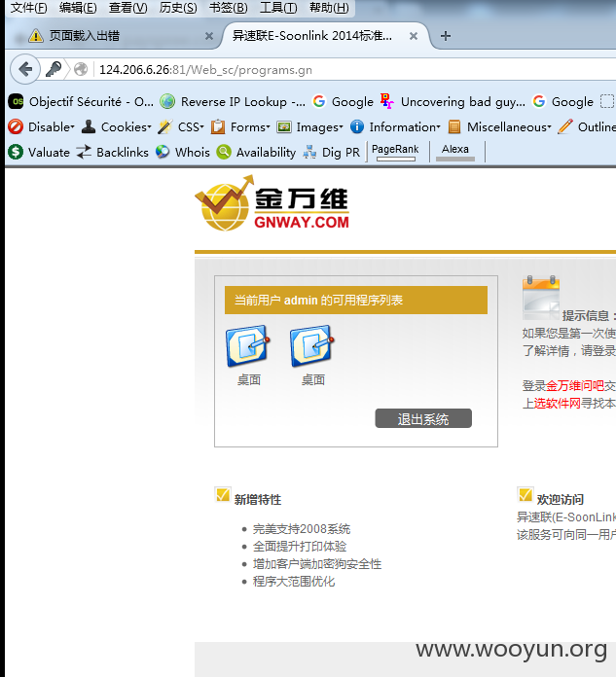Launch the first 桌面 program icon

(x=248, y=346)
